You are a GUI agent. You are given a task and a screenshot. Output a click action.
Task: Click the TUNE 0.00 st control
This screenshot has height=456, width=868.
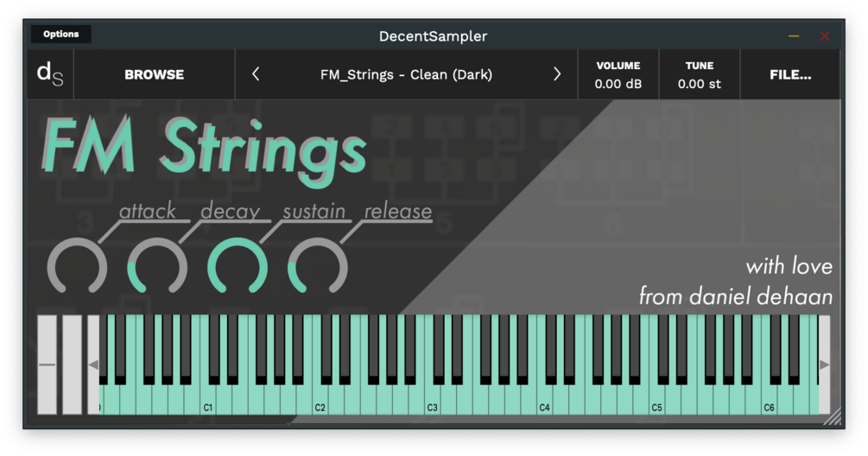700,74
